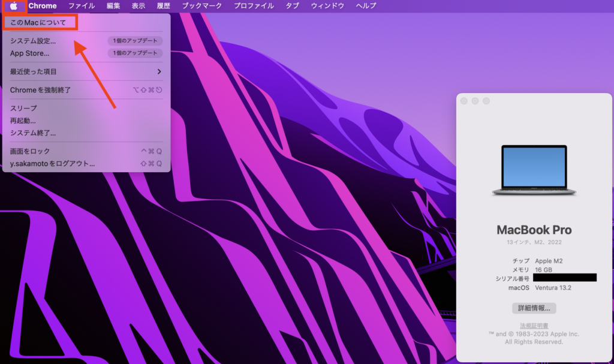
Task: Click the MacBook Pro title text
Action: 534,230
